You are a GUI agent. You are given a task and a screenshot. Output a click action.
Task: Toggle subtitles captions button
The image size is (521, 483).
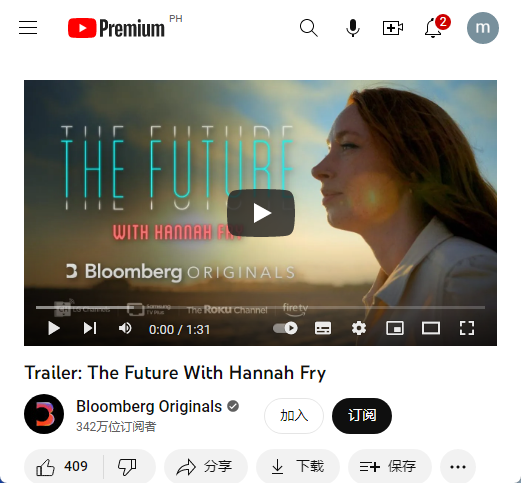pos(323,328)
